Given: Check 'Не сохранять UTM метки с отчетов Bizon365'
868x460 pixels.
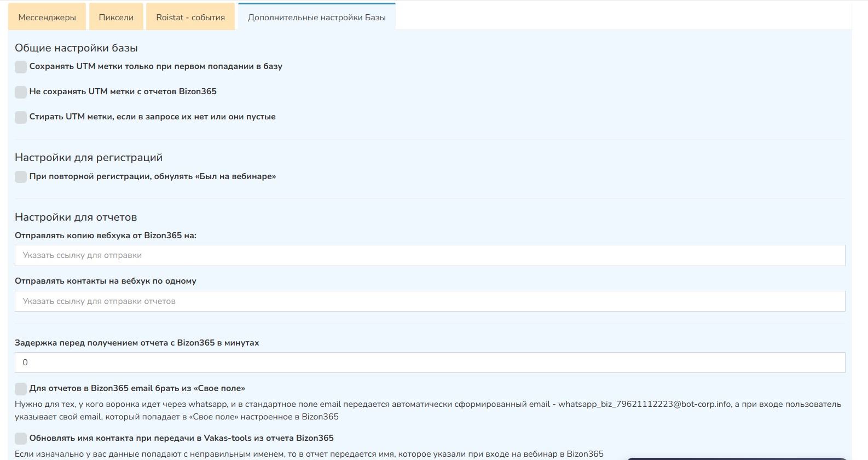Looking at the screenshot, I should [21, 92].
